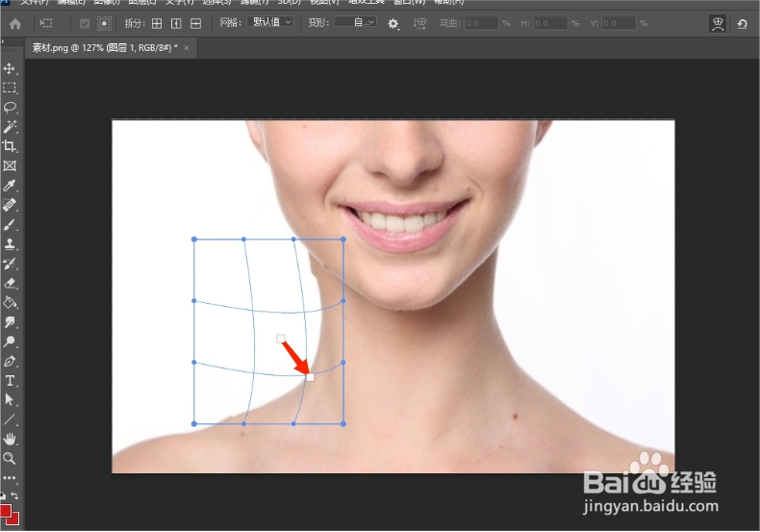The width and height of the screenshot is (760, 532).
Task: Click the bottom-right warp mesh corner handle
Action: tap(343, 424)
